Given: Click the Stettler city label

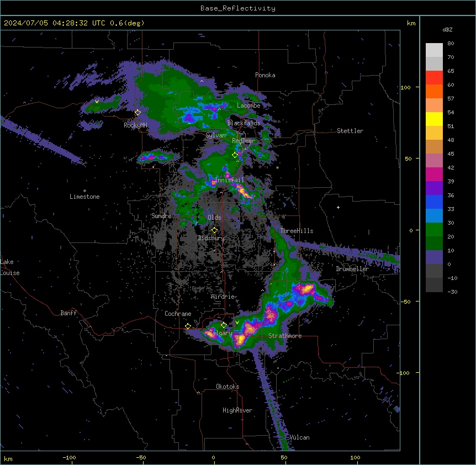Looking at the screenshot, I should [x=350, y=131].
